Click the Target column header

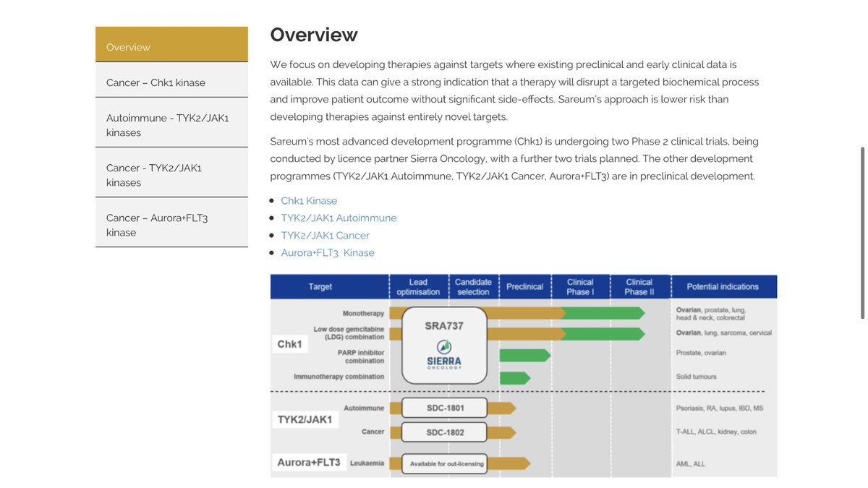320,287
